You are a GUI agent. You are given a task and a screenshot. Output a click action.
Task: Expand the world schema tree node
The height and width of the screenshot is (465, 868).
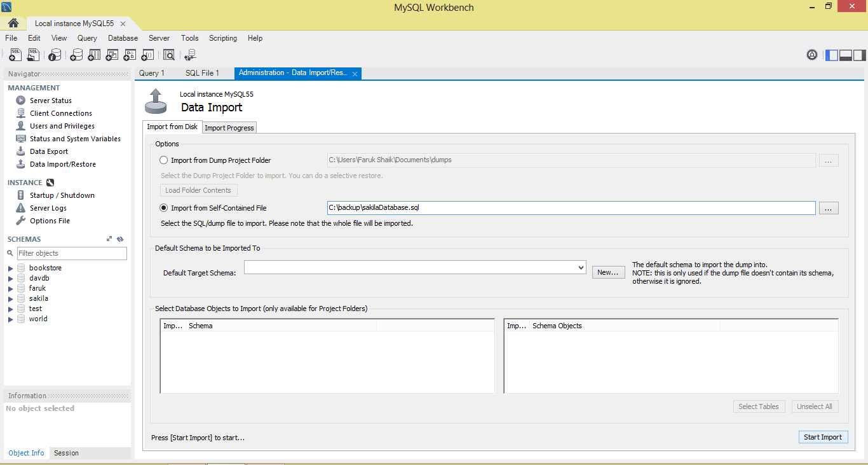(10, 318)
